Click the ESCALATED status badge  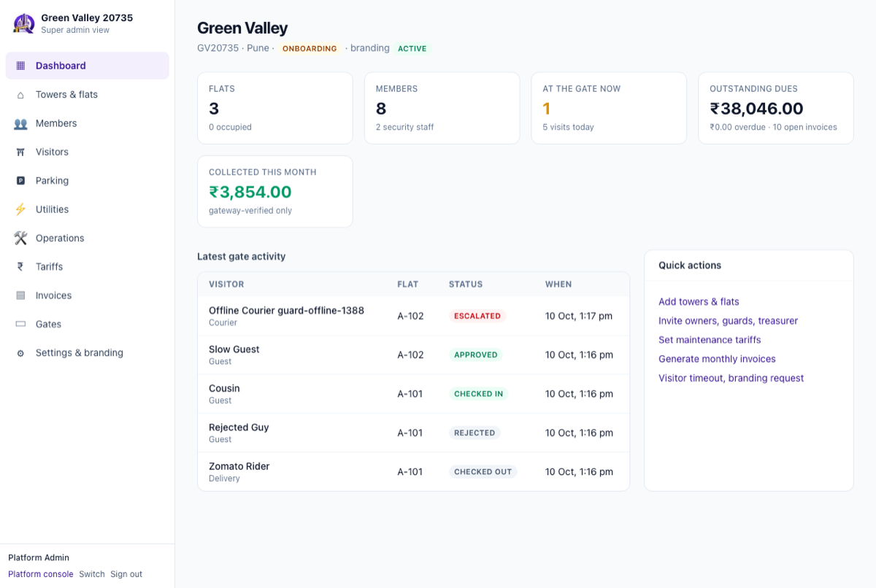[x=477, y=316]
